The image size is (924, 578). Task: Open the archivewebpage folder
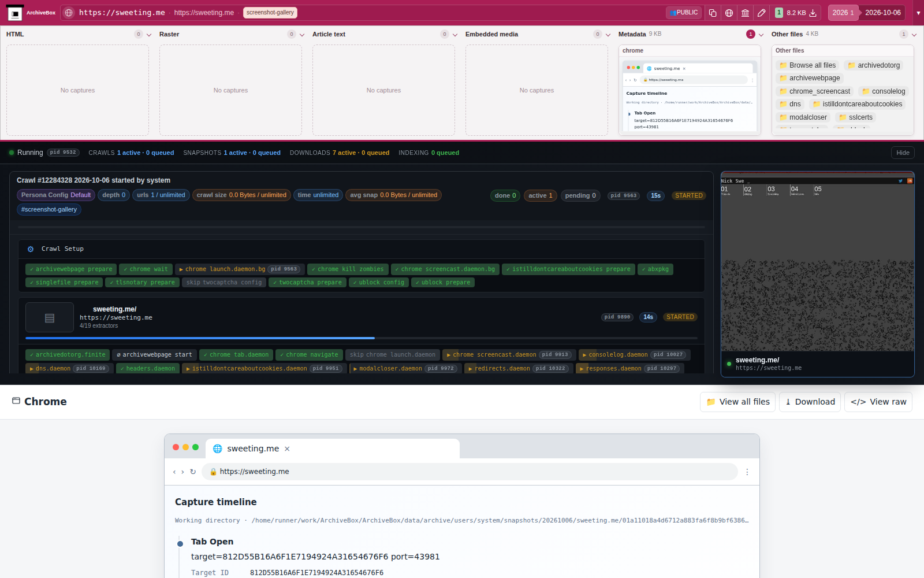[810, 78]
